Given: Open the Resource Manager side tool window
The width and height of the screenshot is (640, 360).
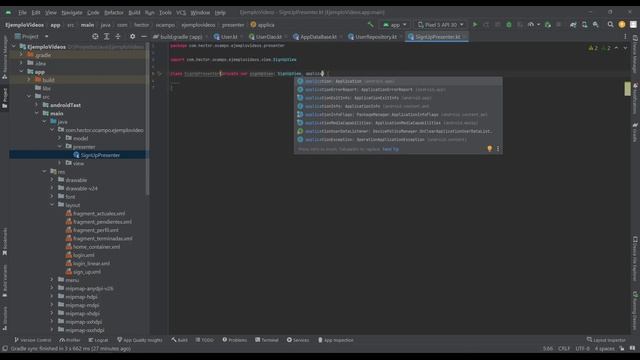Looking at the screenshot, I should (x=4, y=57).
